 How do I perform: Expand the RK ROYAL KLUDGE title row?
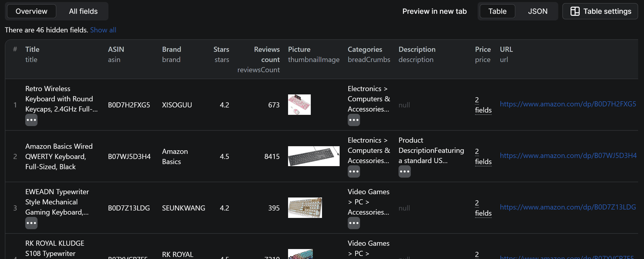coord(55,248)
